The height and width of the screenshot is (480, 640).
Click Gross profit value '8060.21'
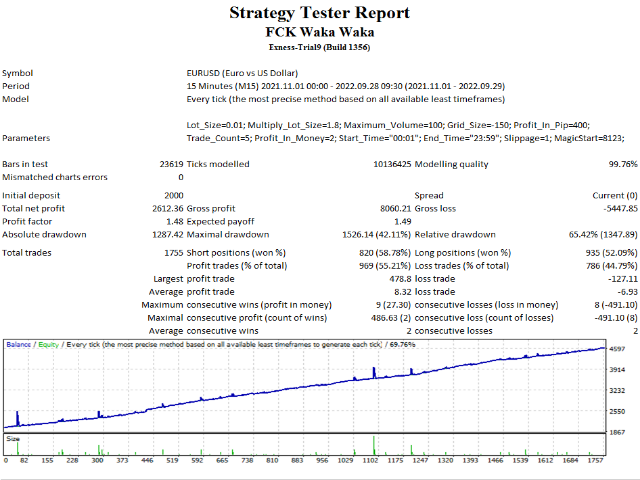(x=396, y=209)
